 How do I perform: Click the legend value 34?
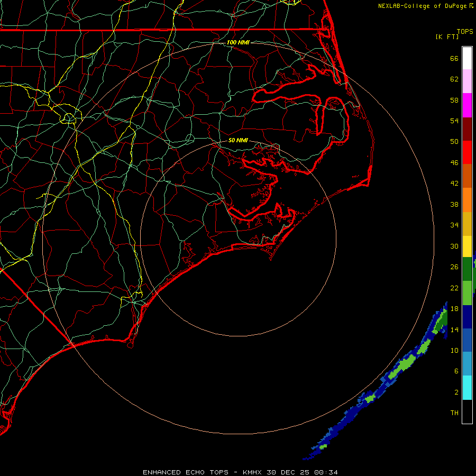pos(454,225)
